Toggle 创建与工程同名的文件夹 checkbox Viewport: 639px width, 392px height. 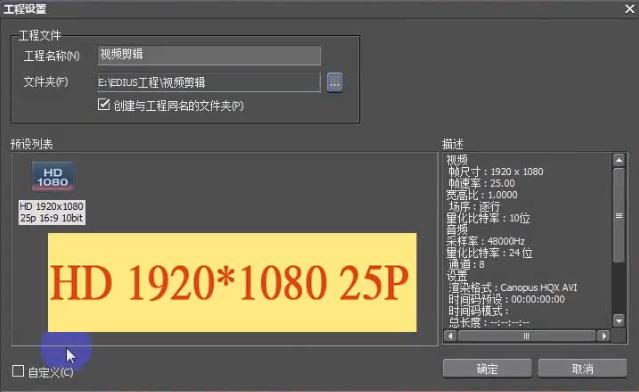104,104
